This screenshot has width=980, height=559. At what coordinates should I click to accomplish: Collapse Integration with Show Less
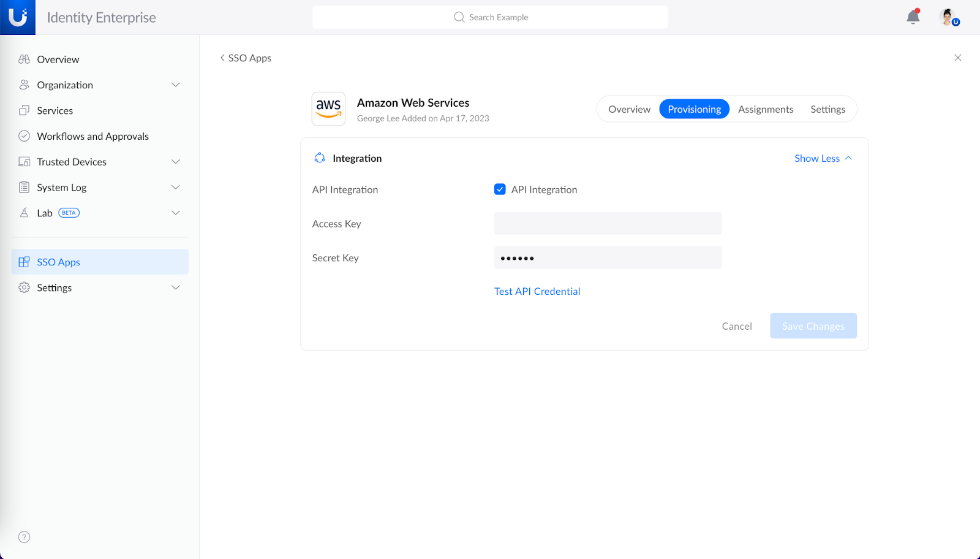pyautogui.click(x=823, y=158)
